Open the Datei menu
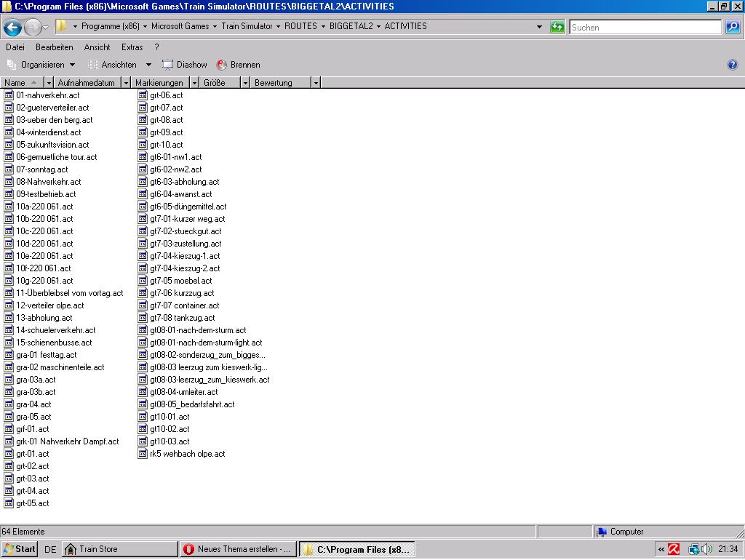This screenshot has width=745, height=560. pyautogui.click(x=15, y=47)
